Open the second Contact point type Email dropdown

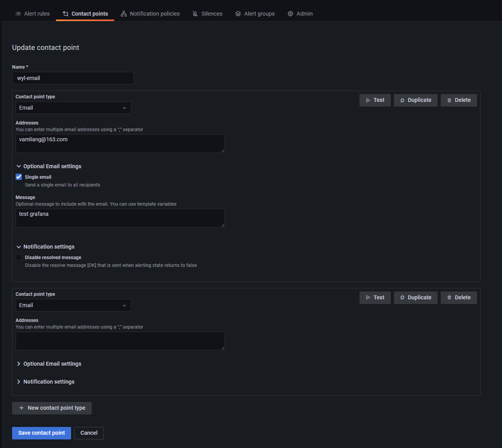click(x=73, y=305)
